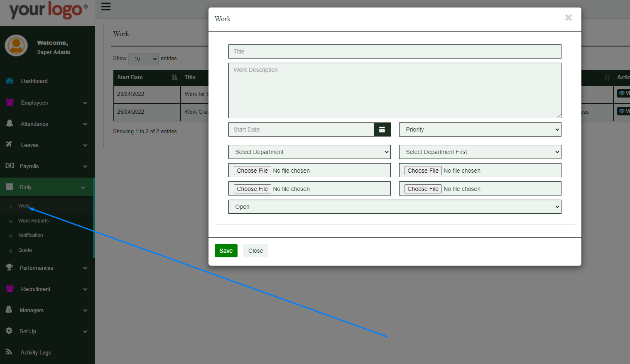The width and height of the screenshot is (630, 364).
Task: Expand the Payrolls menu chevron
Action: (x=85, y=166)
